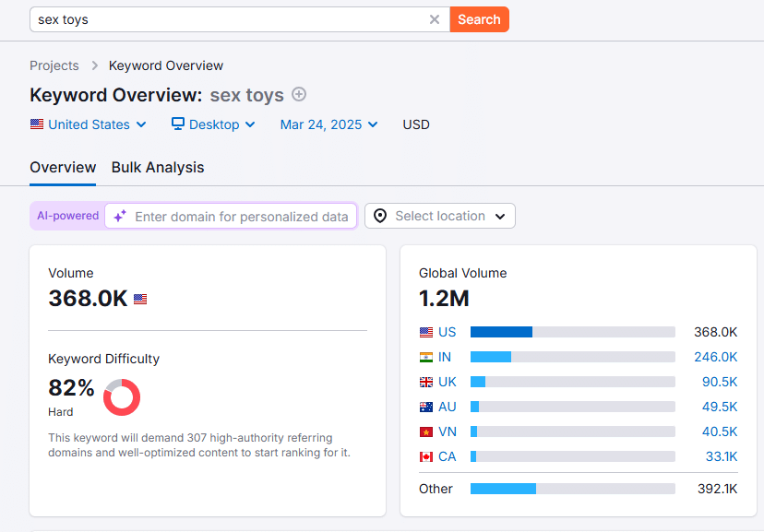The height and width of the screenshot is (532, 764).
Task: Click the 246.0K India volume value
Action: [x=715, y=357]
